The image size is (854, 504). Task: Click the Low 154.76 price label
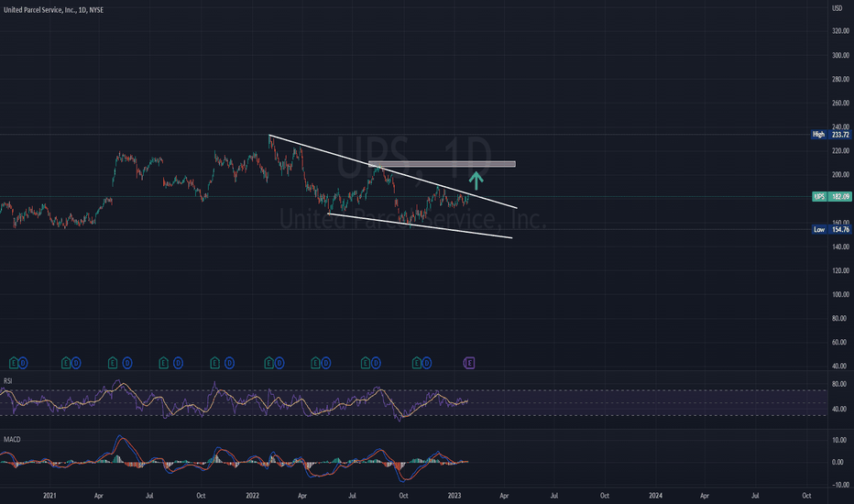point(831,229)
